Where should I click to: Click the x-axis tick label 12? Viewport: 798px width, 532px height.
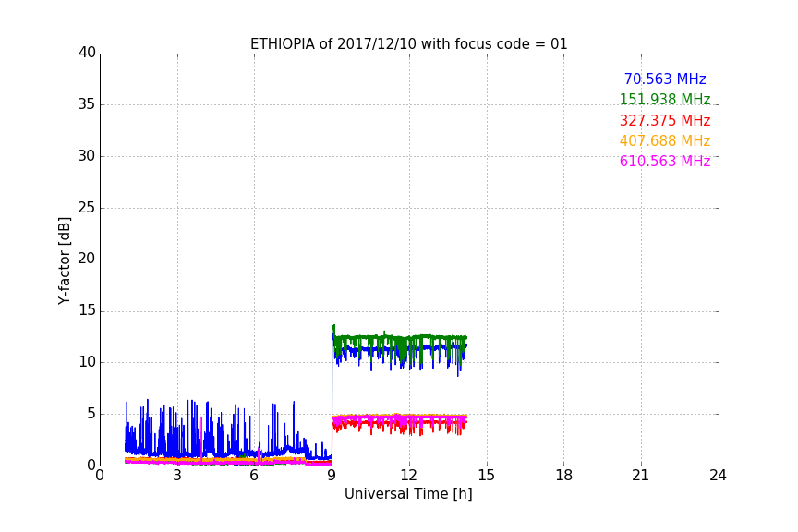tap(408, 476)
